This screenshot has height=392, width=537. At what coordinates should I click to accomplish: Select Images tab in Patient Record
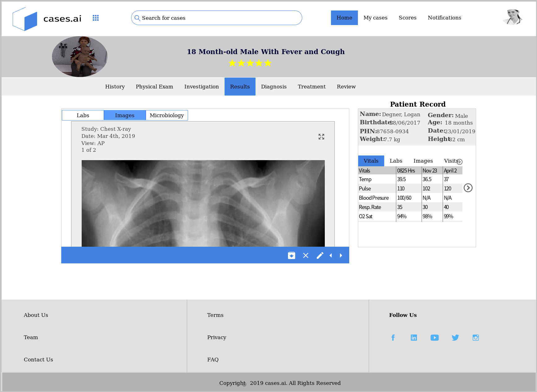pyautogui.click(x=423, y=161)
